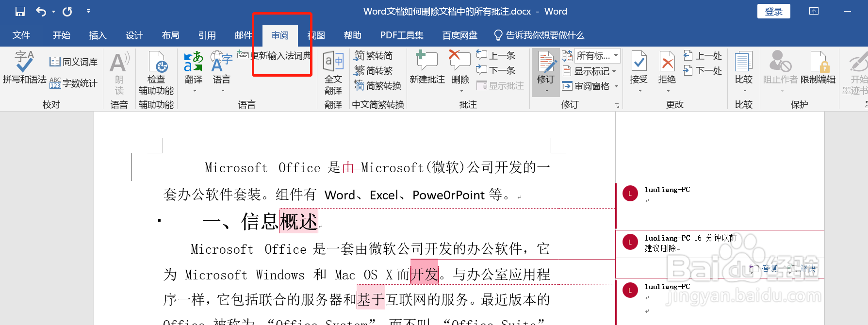868x325 pixels.
Task: Open the PDF工具集 tab
Action: point(402,35)
